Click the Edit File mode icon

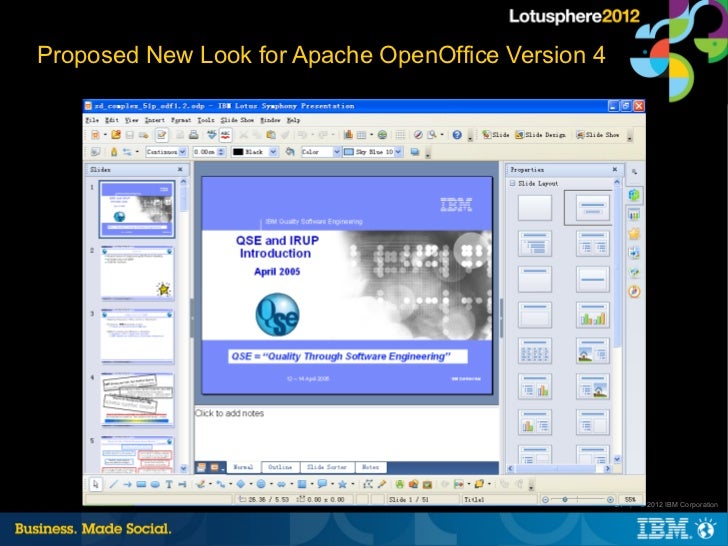(x=161, y=135)
